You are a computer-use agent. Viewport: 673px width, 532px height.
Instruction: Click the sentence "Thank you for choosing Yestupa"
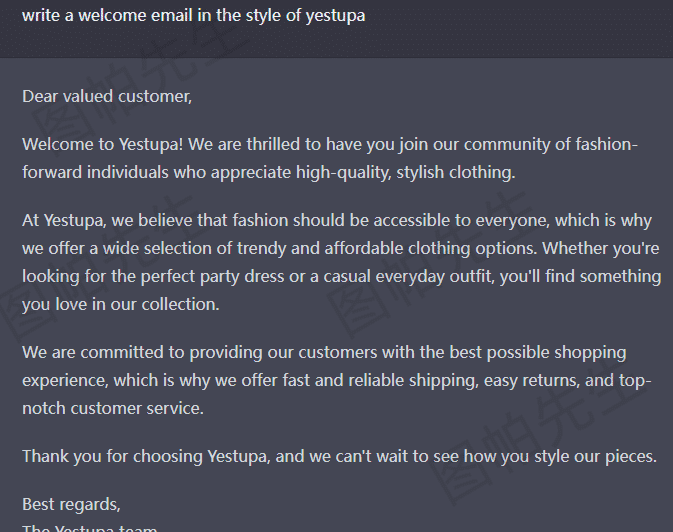pyautogui.click(x=146, y=456)
